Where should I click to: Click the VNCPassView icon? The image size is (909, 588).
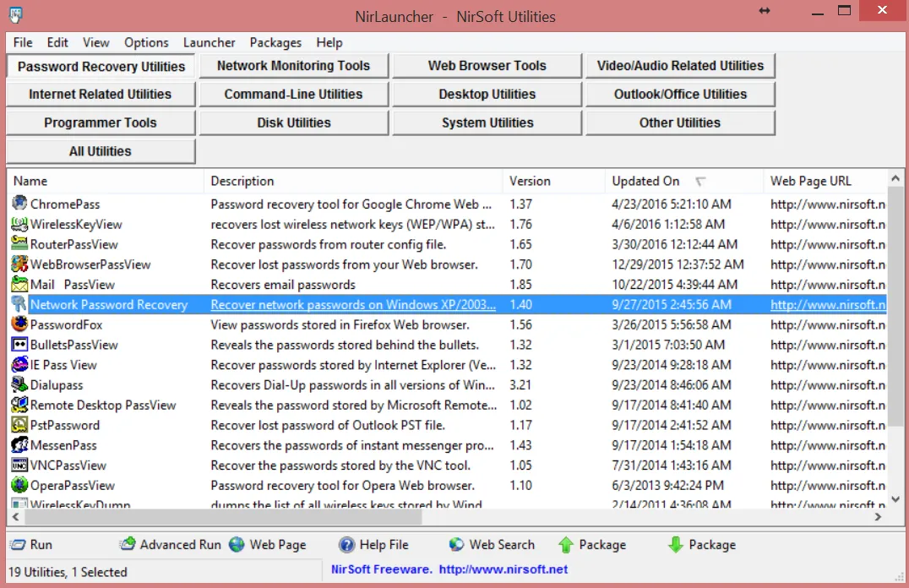point(19,465)
